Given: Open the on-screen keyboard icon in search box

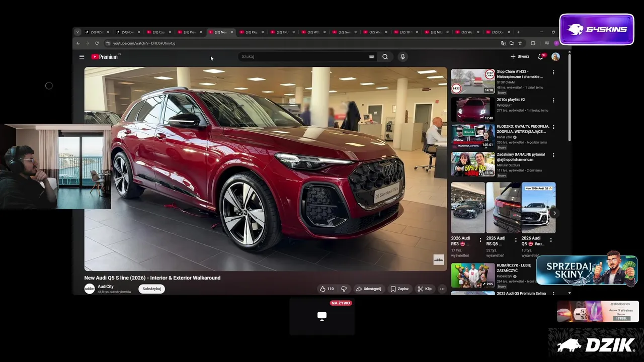Looking at the screenshot, I should (x=372, y=57).
